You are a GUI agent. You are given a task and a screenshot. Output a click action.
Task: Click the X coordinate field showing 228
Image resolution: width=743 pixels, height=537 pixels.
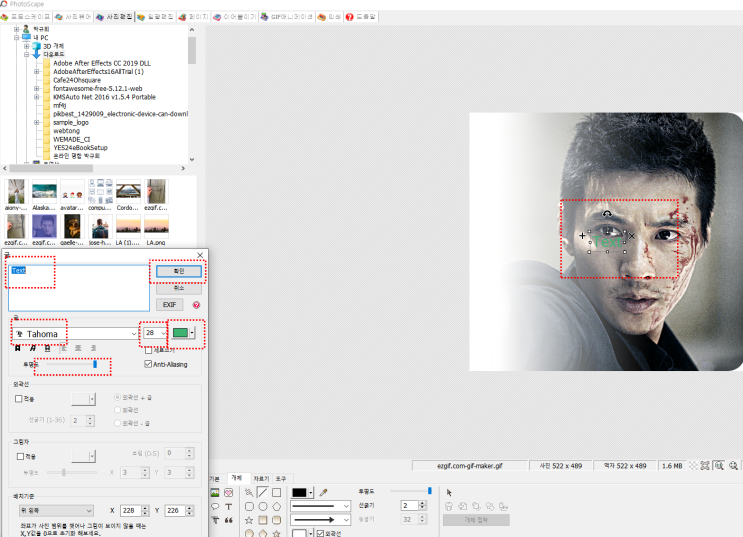coord(131,510)
